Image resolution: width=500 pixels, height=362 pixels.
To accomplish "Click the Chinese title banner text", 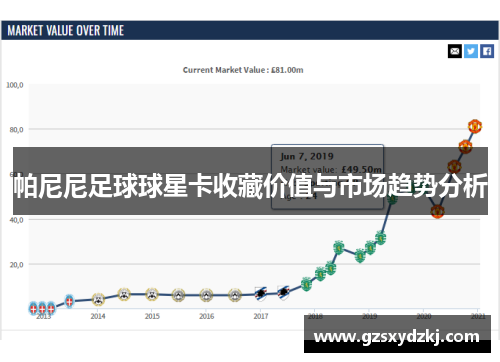I will 250,186.
